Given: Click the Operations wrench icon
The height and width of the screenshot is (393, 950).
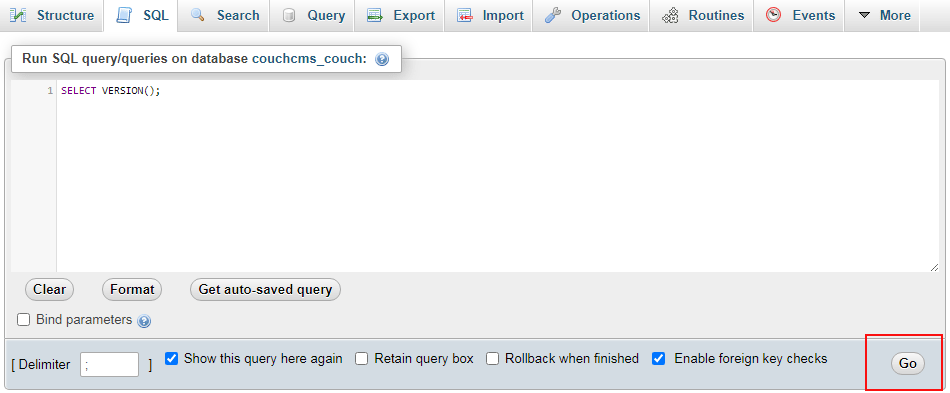Looking at the screenshot, I should (553, 15).
